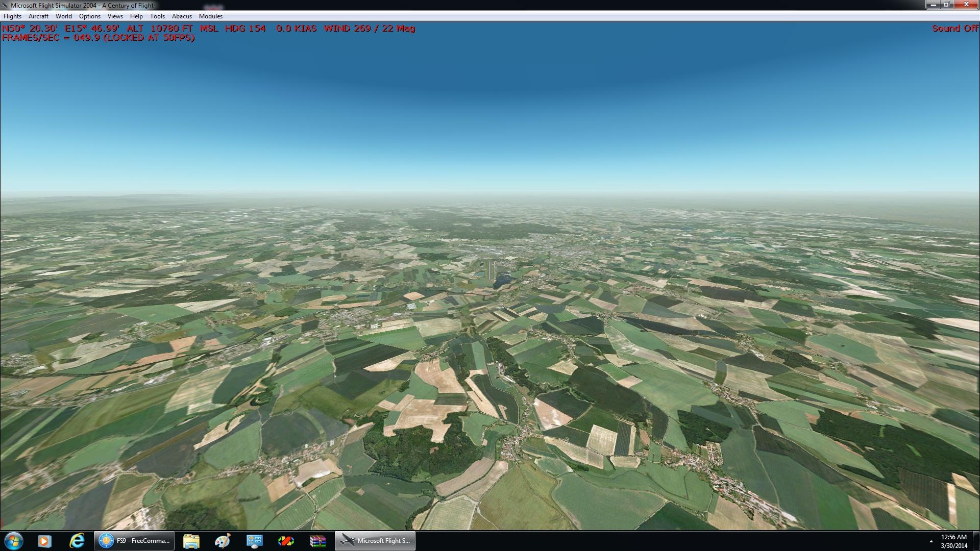
Task: Open the Aircraft menu
Action: click(x=38, y=16)
